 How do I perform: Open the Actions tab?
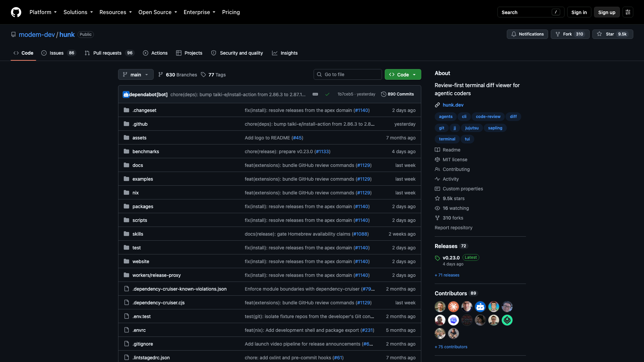pos(155,53)
